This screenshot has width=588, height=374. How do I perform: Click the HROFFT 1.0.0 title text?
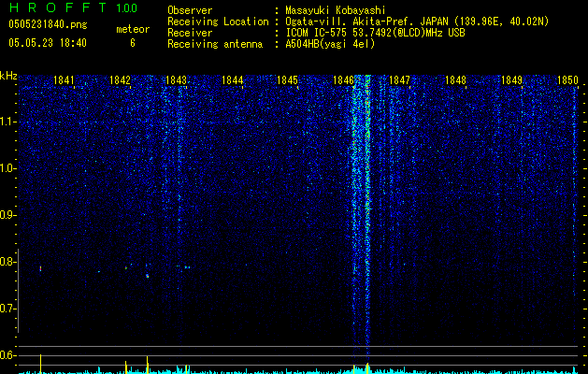point(73,7)
